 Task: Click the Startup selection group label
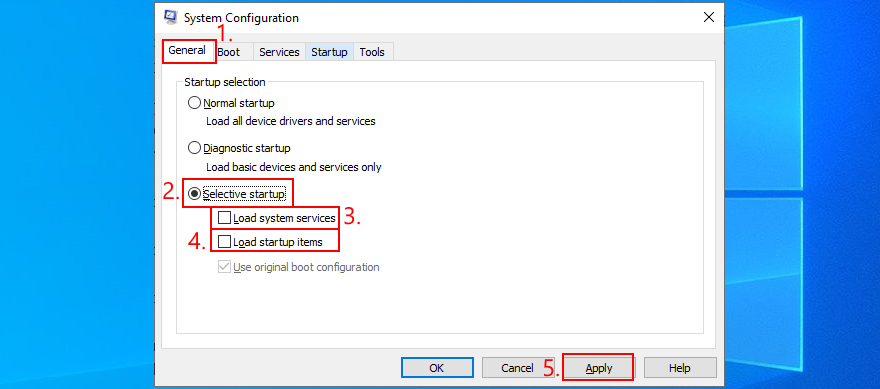(x=225, y=82)
